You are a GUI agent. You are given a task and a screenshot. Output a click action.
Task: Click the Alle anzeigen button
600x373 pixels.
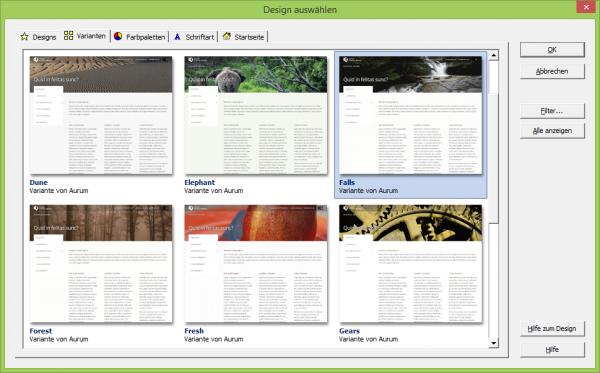[x=552, y=131]
